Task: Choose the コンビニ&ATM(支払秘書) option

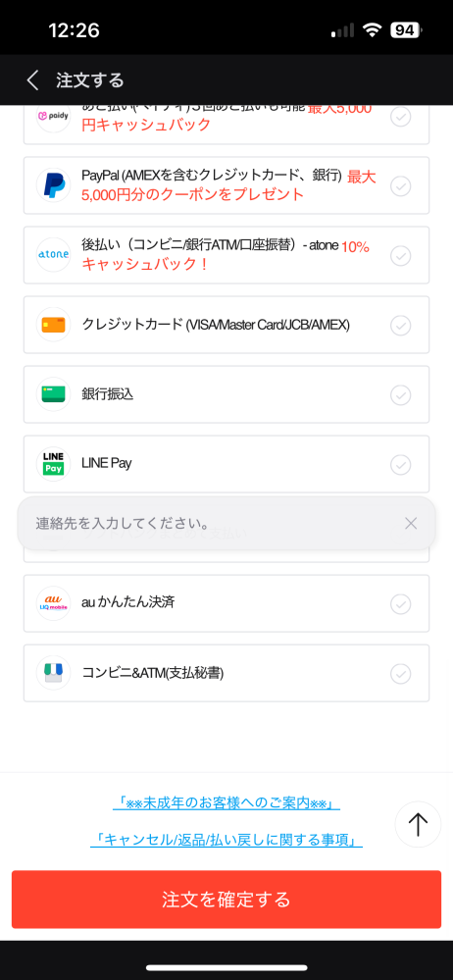Action: [226, 673]
